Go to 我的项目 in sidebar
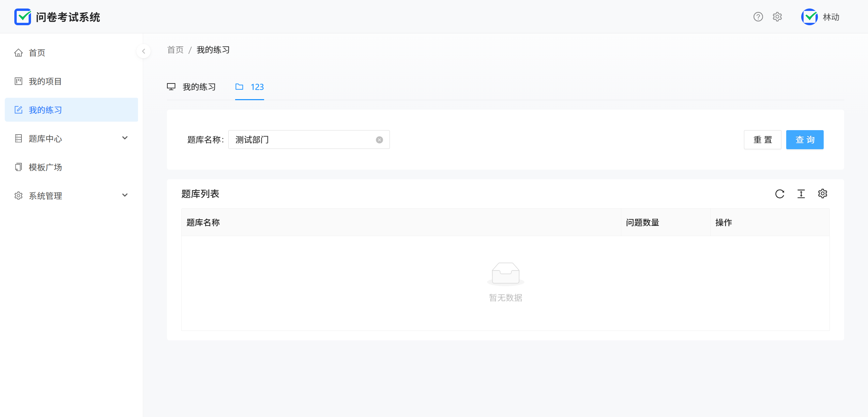The height and width of the screenshot is (417, 868). [x=45, y=81]
